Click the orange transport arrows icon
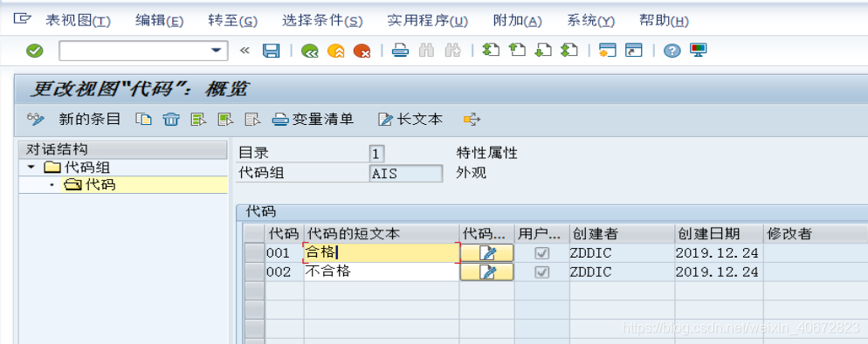Image resolution: width=868 pixels, height=344 pixels. point(472,119)
